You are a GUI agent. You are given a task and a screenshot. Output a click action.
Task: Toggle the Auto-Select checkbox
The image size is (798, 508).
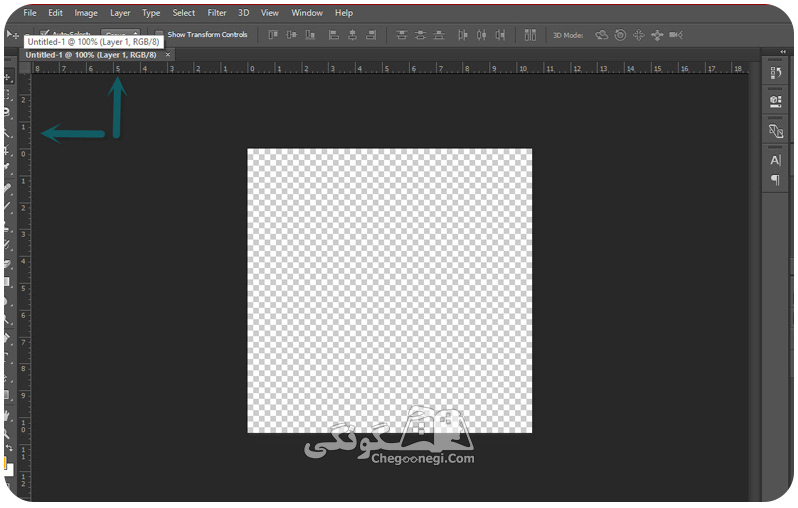45,34
